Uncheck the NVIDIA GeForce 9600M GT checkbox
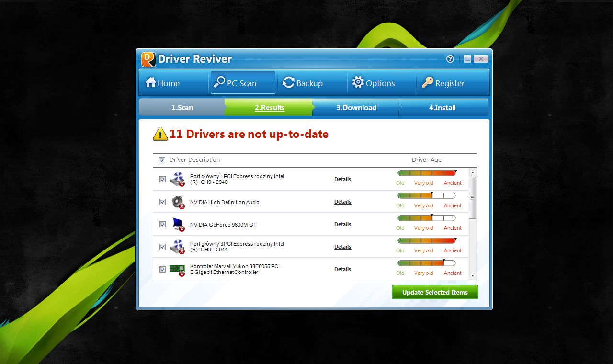This screenshot has height=364, width=613. point(162,224)
